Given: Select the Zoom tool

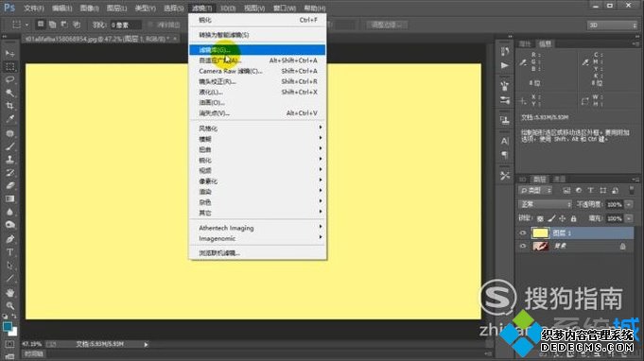Looking at the screenshot, I should pyautogui.click(x=9, y=305).
